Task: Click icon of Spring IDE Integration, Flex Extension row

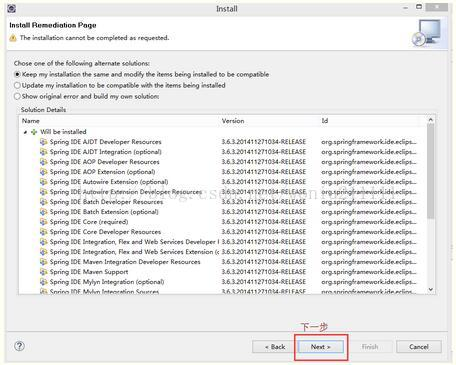Action: click(x=43, y=252)
